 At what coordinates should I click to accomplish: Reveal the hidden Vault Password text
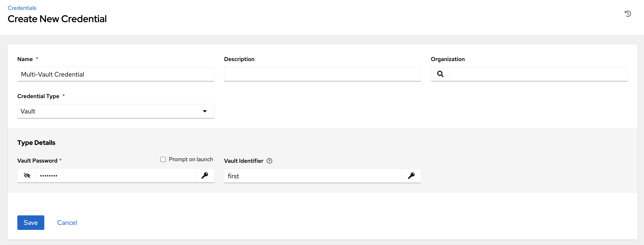(27, 176)
